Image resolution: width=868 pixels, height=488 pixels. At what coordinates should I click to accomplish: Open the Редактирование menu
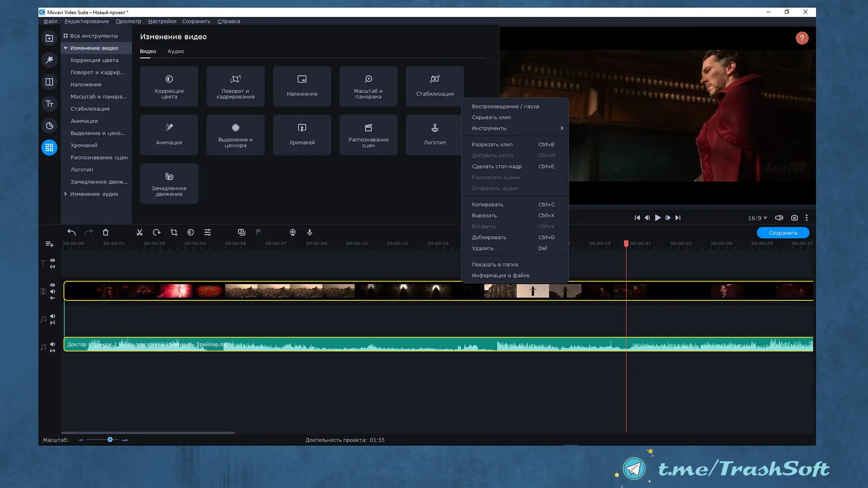pyautogui.click(x=86, y=21)
